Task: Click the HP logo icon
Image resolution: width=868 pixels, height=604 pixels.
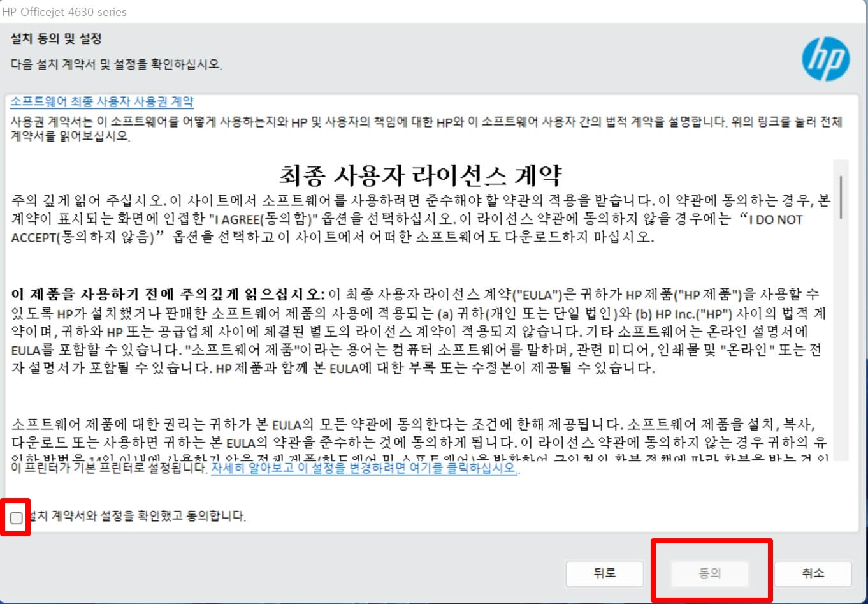Action: [826, 58]
